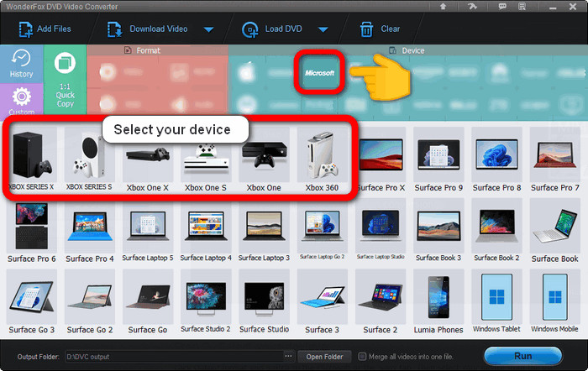Image resolution: width=588 pixels, height=371 pixels.
Task: Minimize the WonderFox window
Action: (x=553, y=7)
